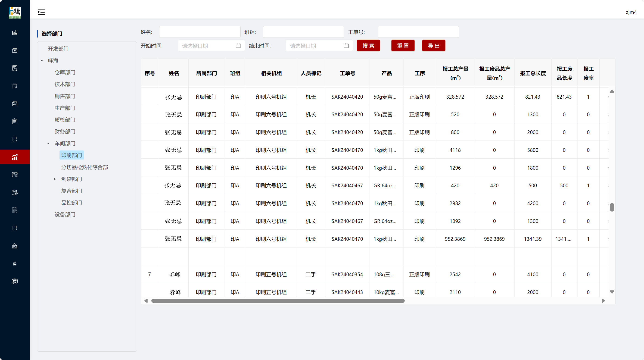The height and width of the screenshot is (360, 644).
Task: Open the device monitor sidebar icon
Action: point(15,32)
